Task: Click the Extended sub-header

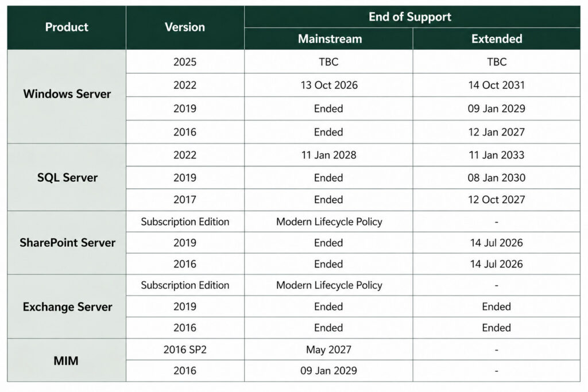Action: [496, 39]
